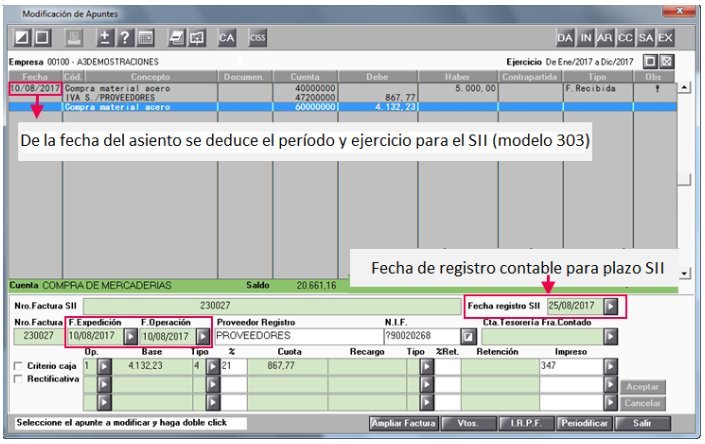The image size is (705, 444).
Task: Open the Fecha registro SII date picker arrow
Action: (x=611, y=305)
